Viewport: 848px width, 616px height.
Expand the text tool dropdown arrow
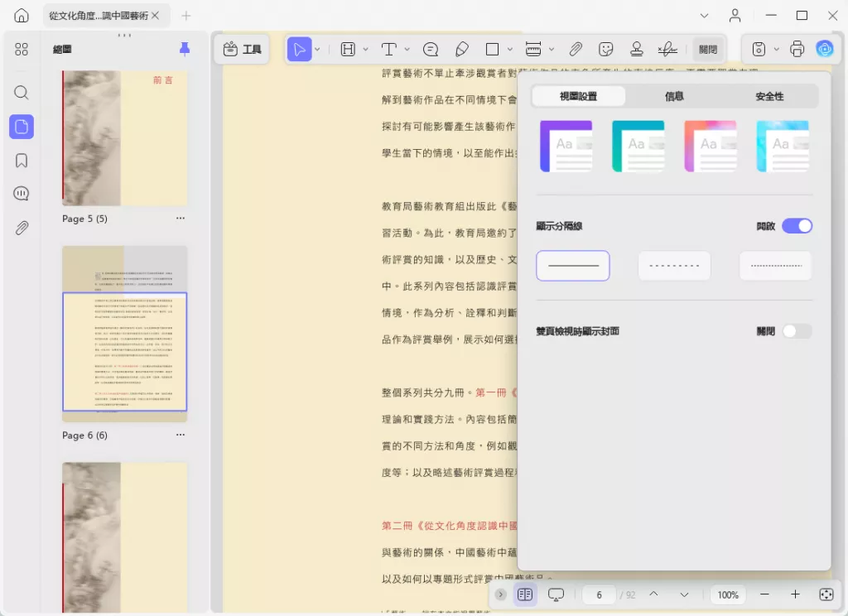[407, 50]
